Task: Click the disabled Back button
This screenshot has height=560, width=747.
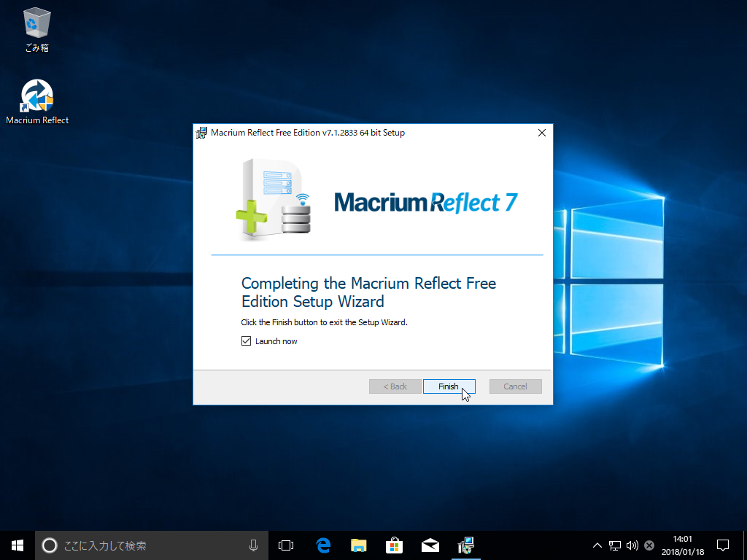Action: click(x=395, y=386)
